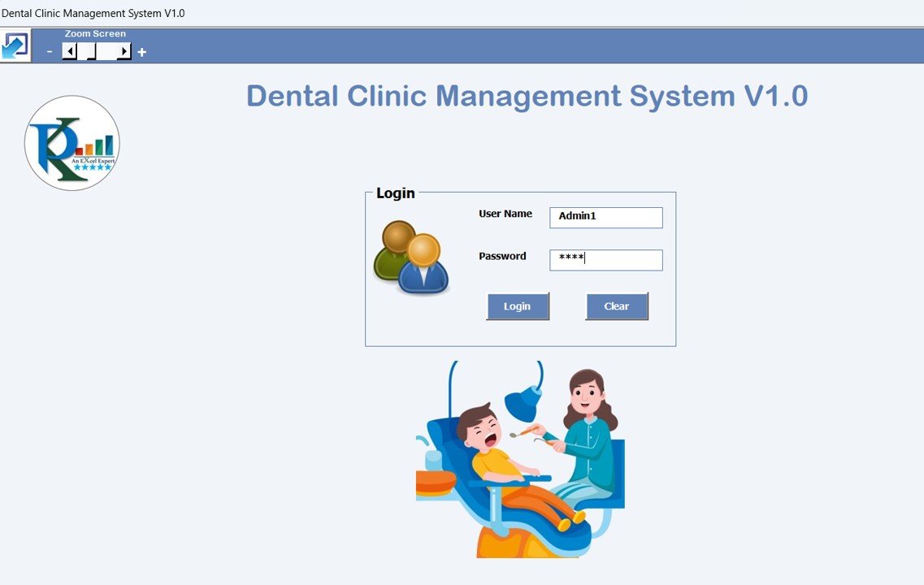Click the Zoom Screen left arrow

(70, 52)
